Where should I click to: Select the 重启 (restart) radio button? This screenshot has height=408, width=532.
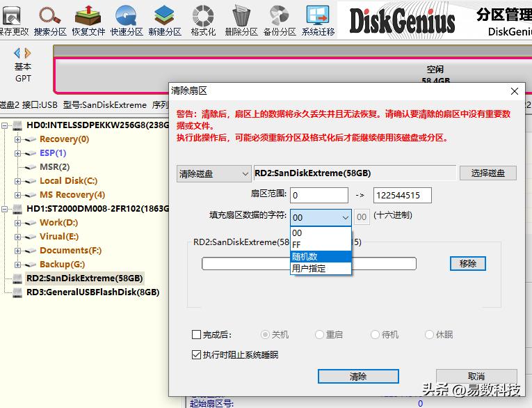click(x=319, y=335)
